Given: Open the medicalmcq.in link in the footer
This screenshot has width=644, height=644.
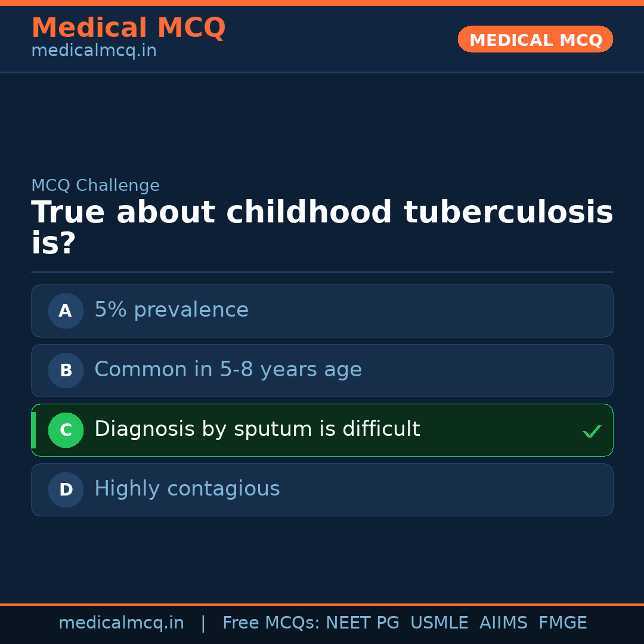Looking at the screenshot, I should [x=121, y=623].
